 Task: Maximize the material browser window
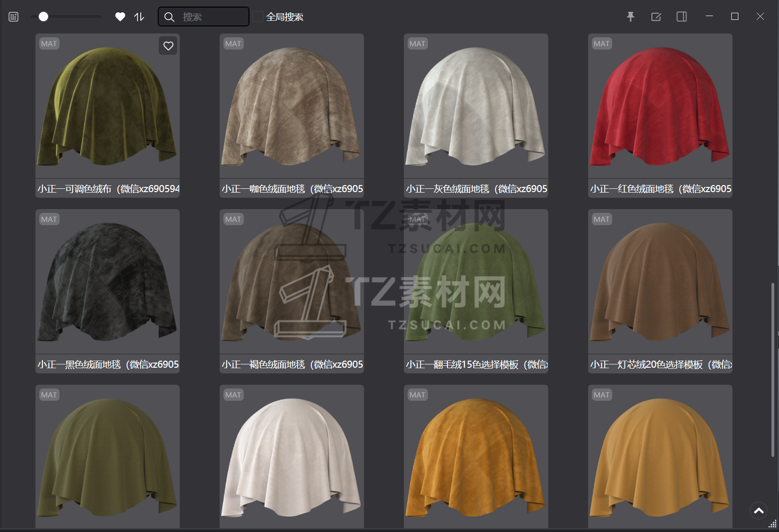pyautogui.click(x=735, y=17)
